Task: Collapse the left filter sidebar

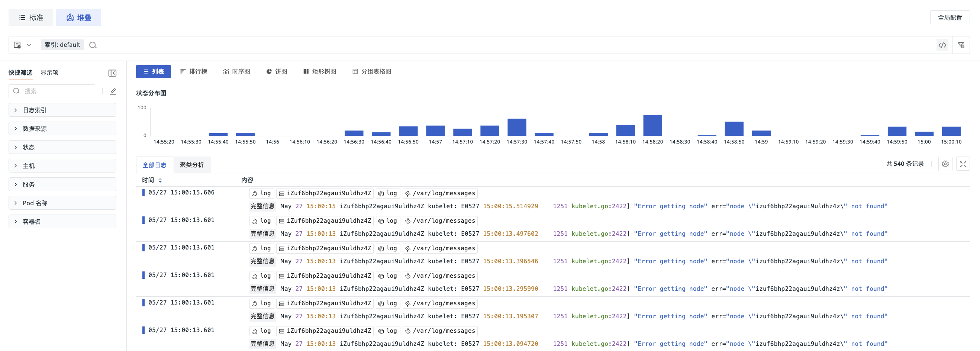Action: (x=112, y=73)
